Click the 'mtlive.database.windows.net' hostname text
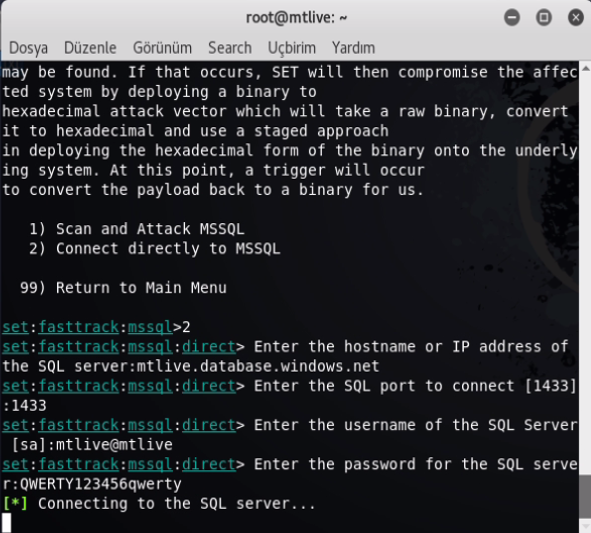Image resolution: width=591 pixels, height=533 pixels. point(258,366)
